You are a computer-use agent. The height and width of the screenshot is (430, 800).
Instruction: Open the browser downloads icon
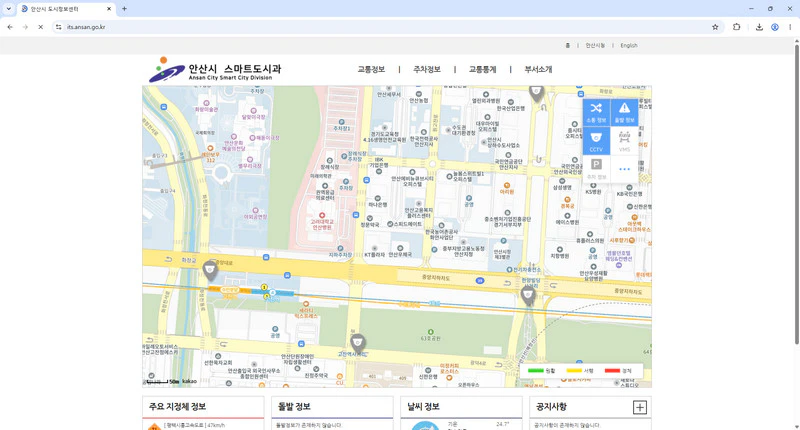759,27
